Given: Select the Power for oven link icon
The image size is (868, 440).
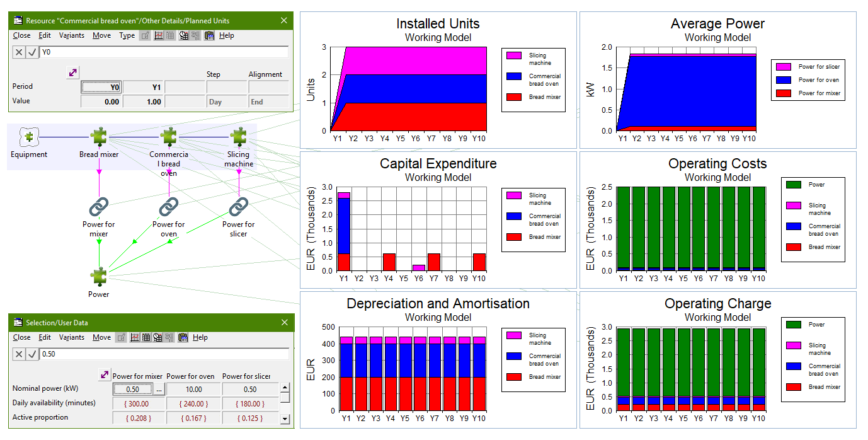Looking at the screenshot, I should (169, 206).
